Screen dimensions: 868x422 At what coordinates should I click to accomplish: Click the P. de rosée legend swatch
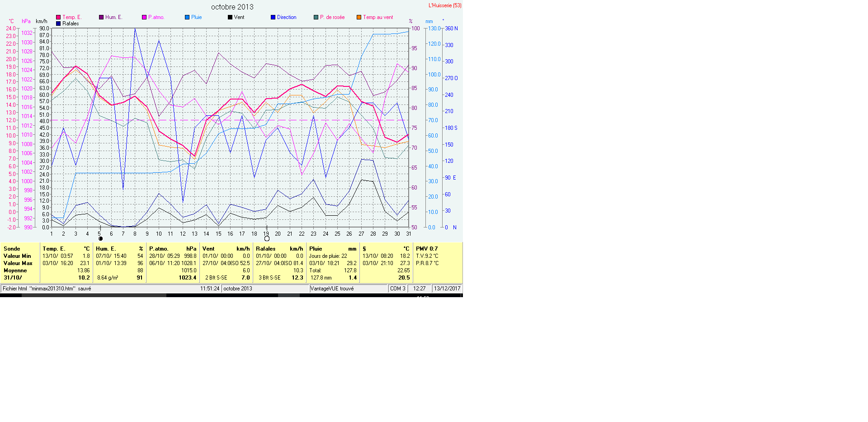click(316, 17)
